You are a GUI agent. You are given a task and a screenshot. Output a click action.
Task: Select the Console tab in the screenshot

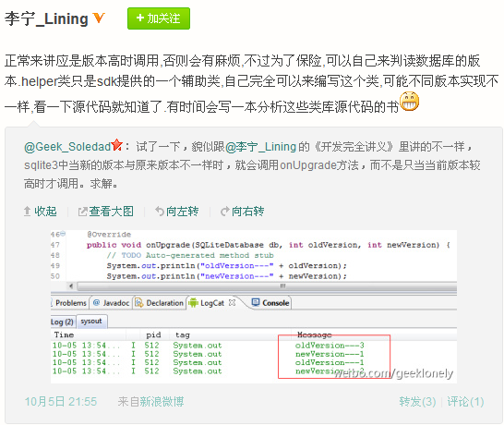tap(271, 303)
